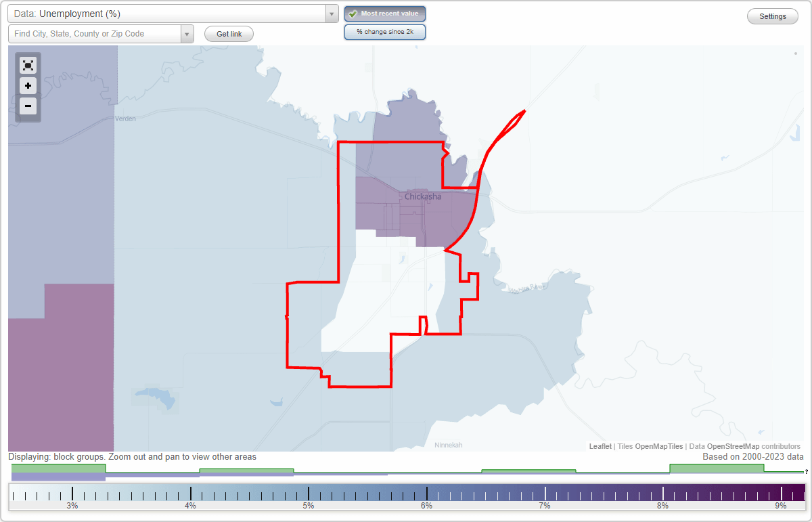The image size is (812, 522).
Task: Click the small lake on the map
Action: pos(156,398)
